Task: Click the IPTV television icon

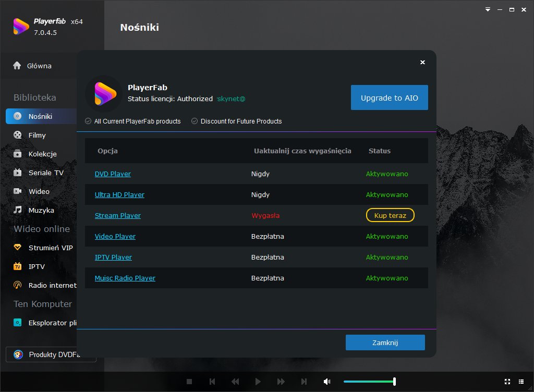Action: (x=17, y=266)
